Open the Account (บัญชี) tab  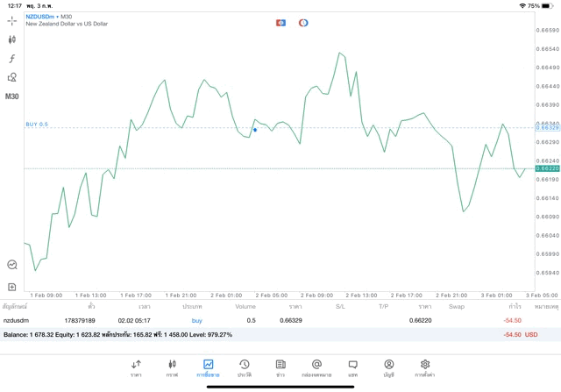388,367
